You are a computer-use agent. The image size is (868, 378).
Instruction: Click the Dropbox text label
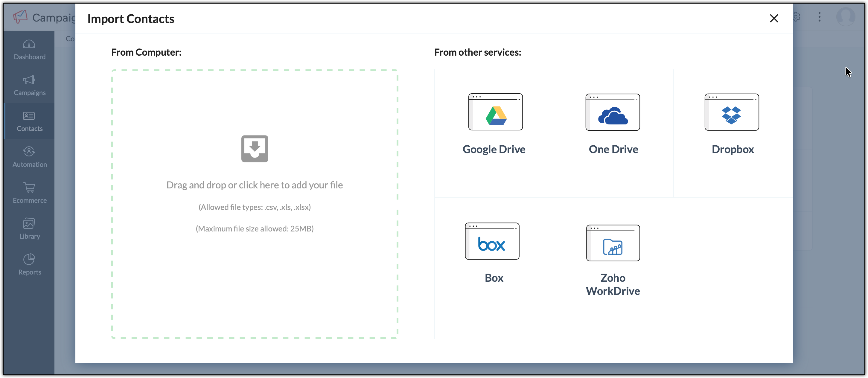click(733, 149)
